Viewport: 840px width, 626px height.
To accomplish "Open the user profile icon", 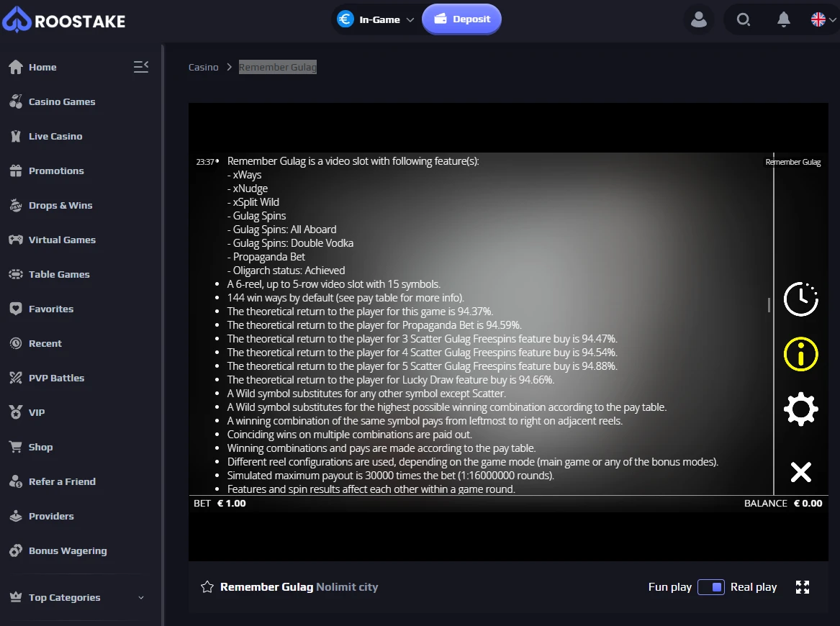I will pos(699,20).
